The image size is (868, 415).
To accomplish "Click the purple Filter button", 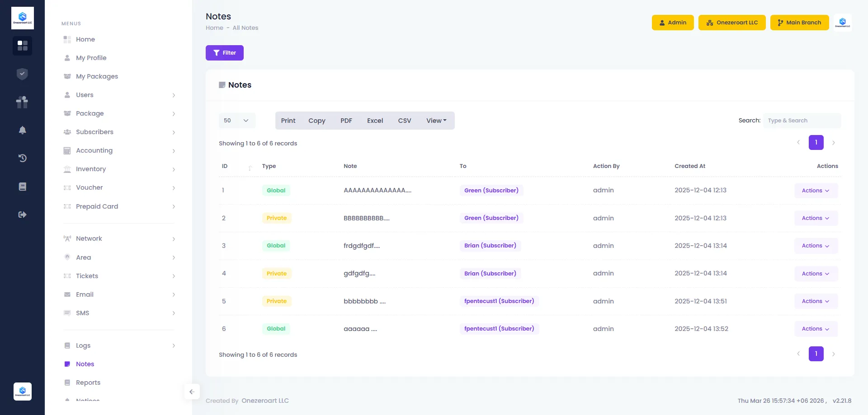I will click(225, 53).
